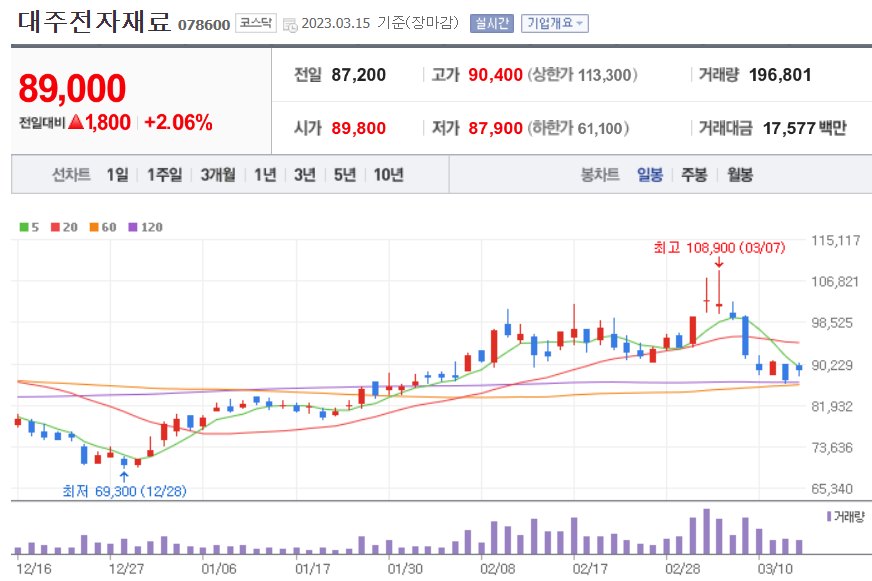
Task: Click the 대주전자재료 stock name
Action: tap(94, 22)
